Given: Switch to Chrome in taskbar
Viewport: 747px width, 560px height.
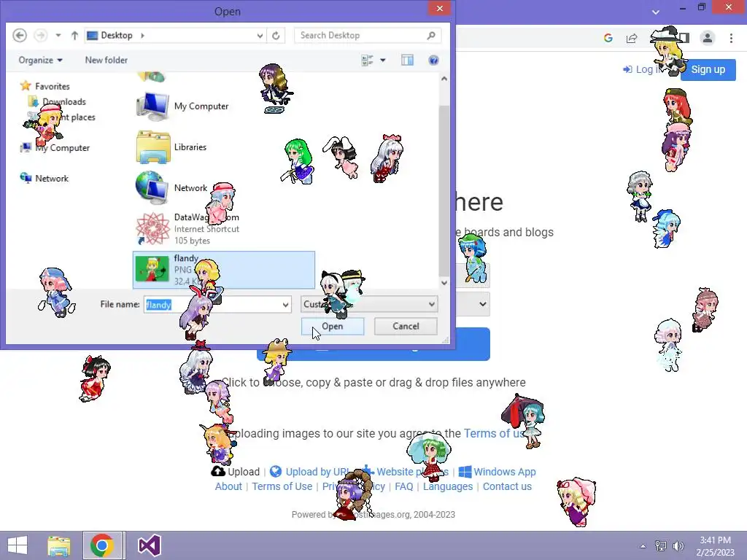Looking at the screenshot, I should click(102, 545).
